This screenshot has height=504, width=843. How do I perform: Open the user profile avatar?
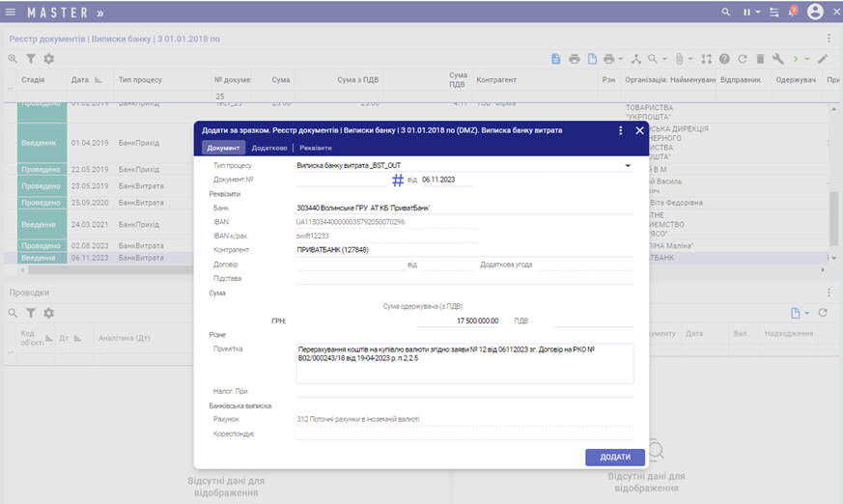tap(815, 13)
